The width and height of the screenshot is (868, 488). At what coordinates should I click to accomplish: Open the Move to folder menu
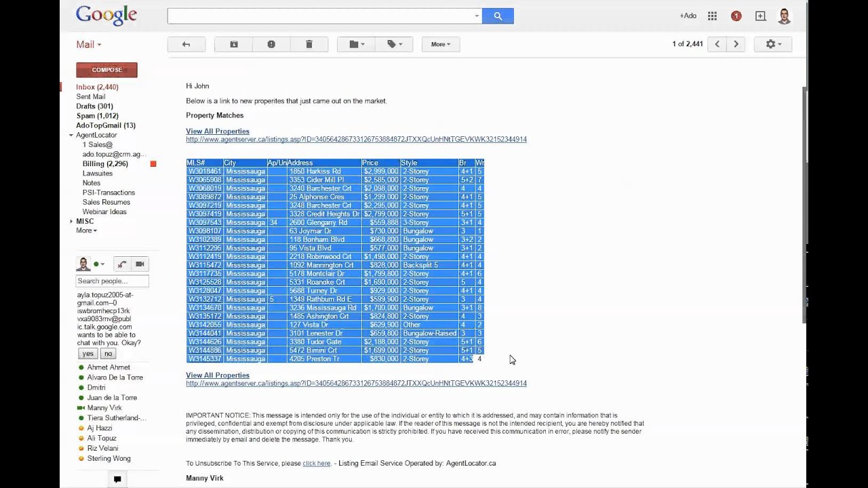pos(356,44)
